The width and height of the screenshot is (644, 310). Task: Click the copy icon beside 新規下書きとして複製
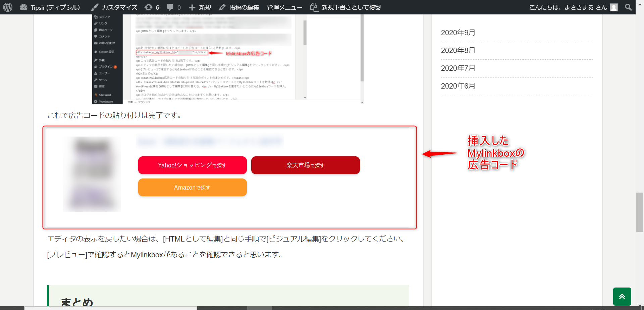(x=314, y=7)
